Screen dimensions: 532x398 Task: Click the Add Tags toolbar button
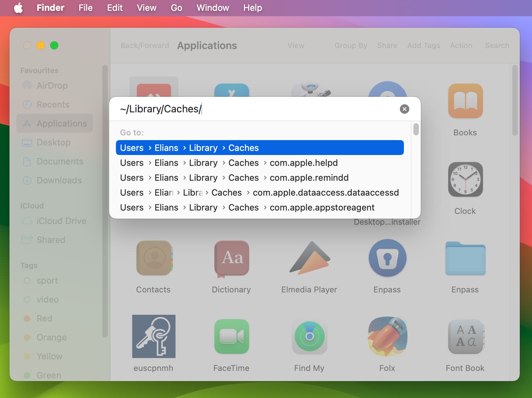pos(424,45)
